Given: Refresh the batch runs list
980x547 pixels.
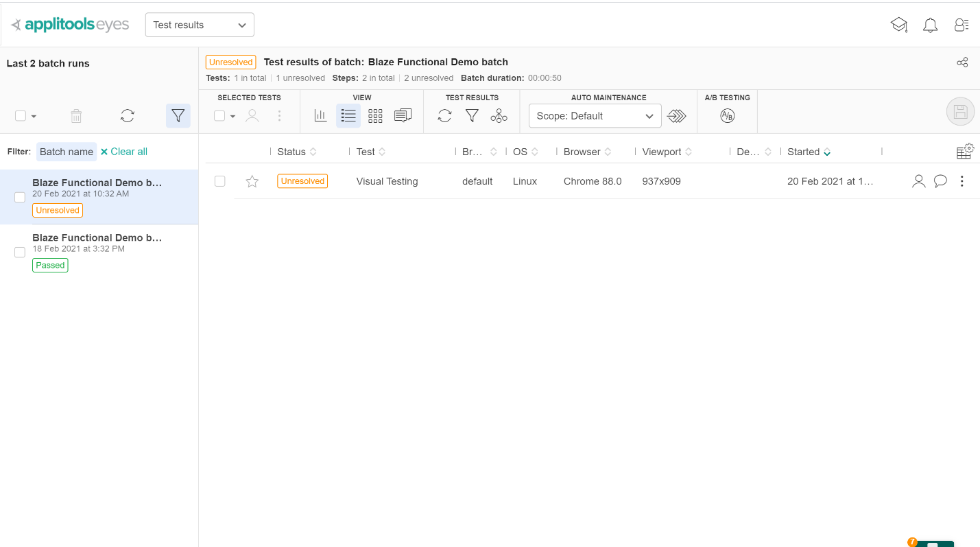Looking at the screenshot, I should point(128,116).
